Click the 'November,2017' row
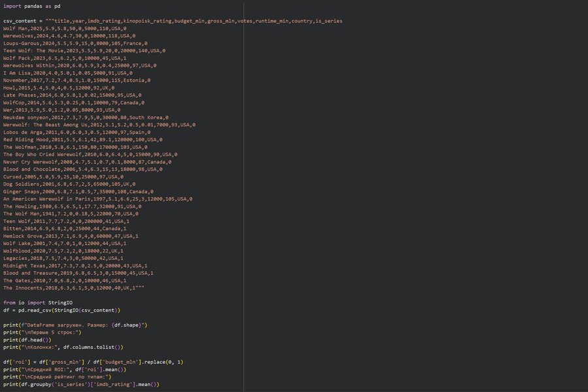This screenshot has width=588, height=392. pos(77,80)
